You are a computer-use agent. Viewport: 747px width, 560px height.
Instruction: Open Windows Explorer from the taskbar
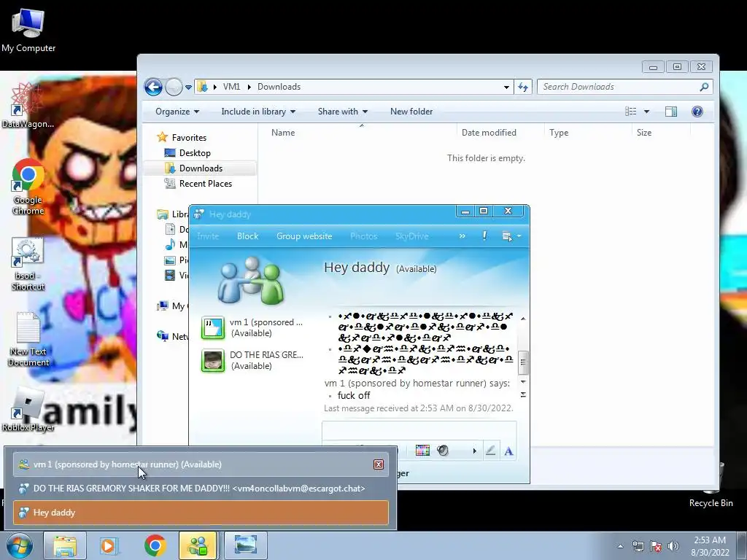pos(65,545)
